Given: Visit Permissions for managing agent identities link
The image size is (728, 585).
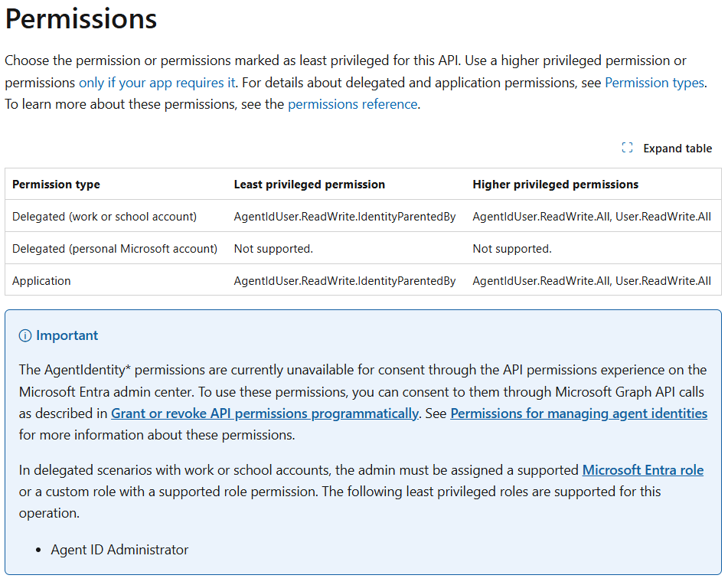Looking at the screenshot, I should pyautogui.click(x=578, y=413).
